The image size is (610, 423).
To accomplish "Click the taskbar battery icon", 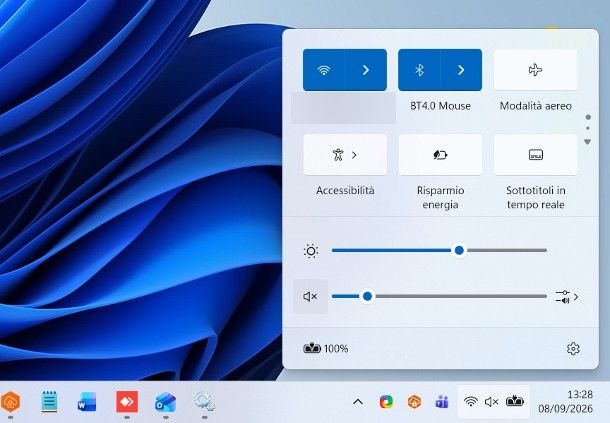I will (515, 401).
